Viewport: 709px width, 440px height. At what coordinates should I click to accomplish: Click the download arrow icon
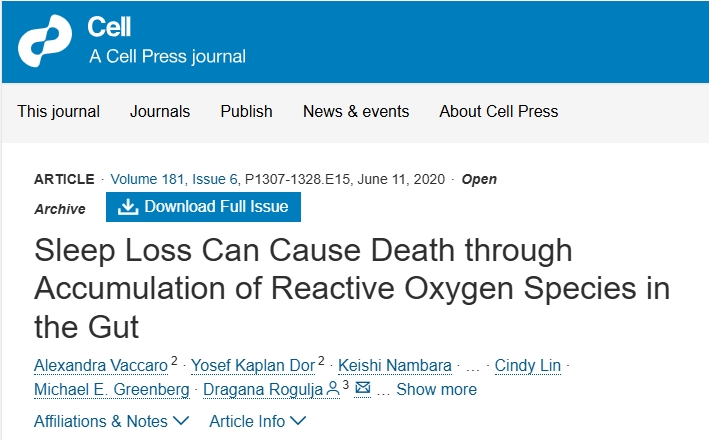pyautogui.click(x=127, y=207)
